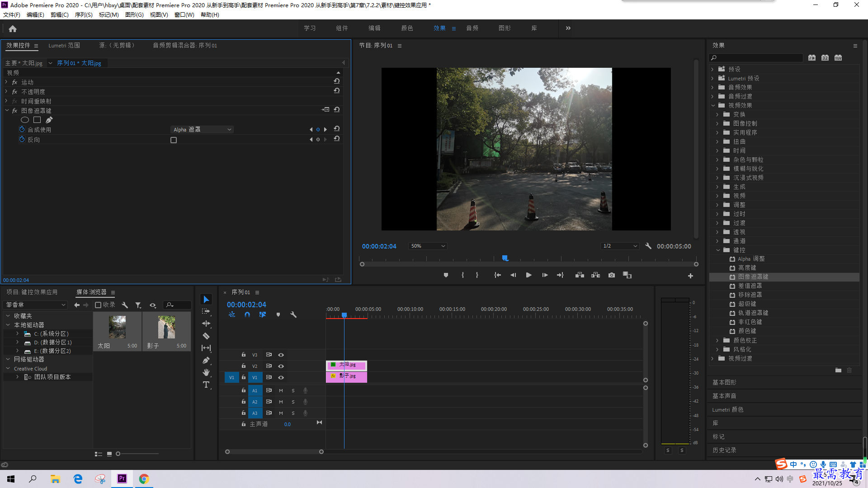The image size is (868, 488).
Task: Toggle animation stopwatch for 合成使用
Action: (22, 129)
